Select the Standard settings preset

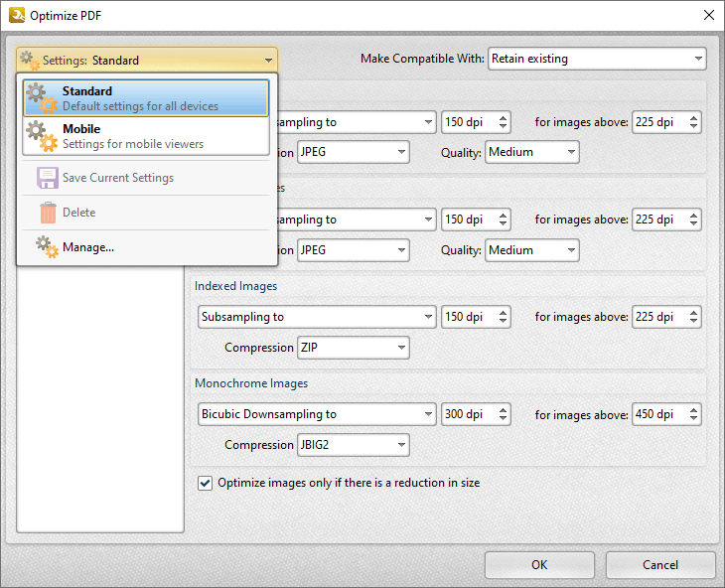(146, 98)
